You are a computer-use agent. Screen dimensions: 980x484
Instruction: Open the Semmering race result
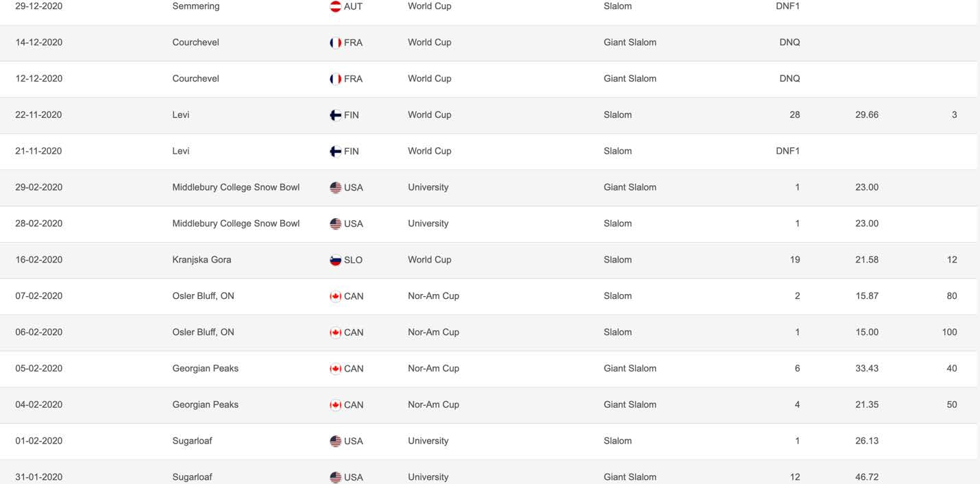[x=489, y=8]
